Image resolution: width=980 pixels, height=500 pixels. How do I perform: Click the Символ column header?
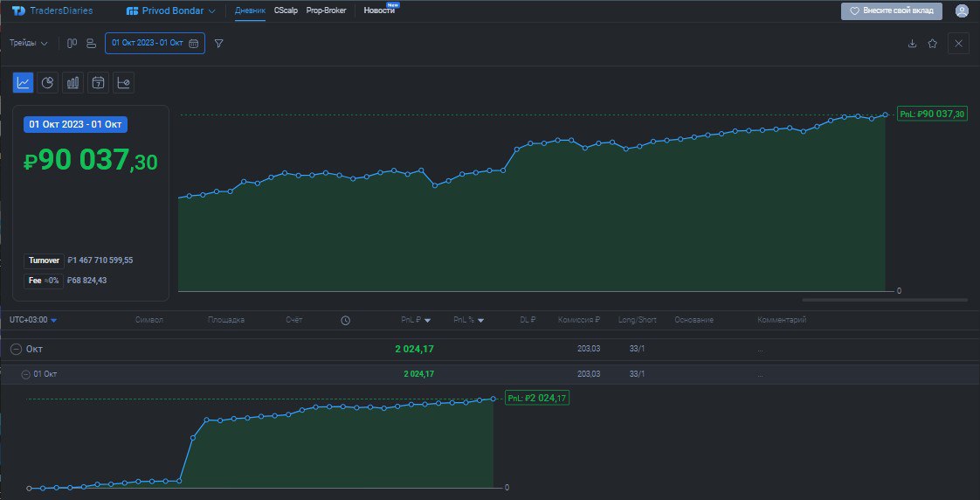pos(148,321)
